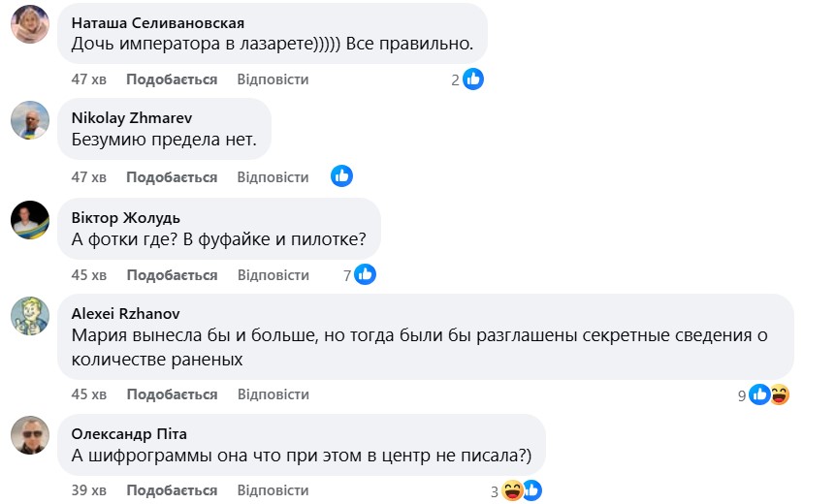Click the like icon on Олександр Піта's comment
The width and height of the screenshot is (836, 504).
tap(531, 491)
